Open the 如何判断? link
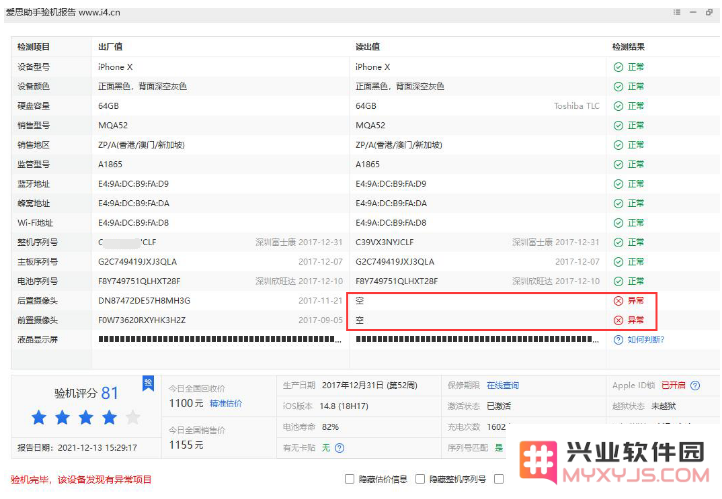The width and height of the screenshot is (722, 499). 646,340
